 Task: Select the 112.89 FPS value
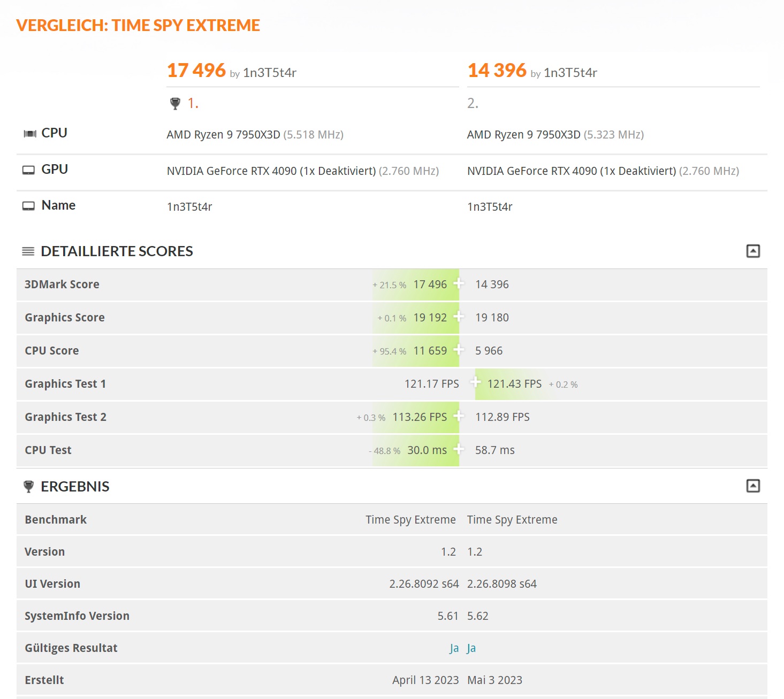click(x=503, y=417)
